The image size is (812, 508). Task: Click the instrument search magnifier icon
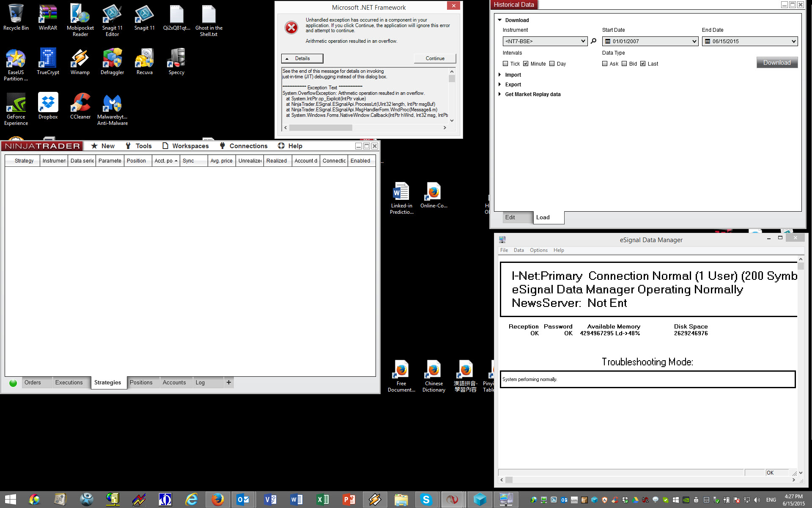593,41
